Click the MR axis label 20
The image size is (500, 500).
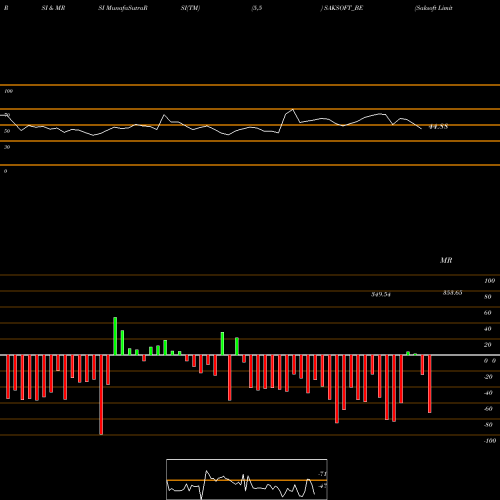click(488, 345)
